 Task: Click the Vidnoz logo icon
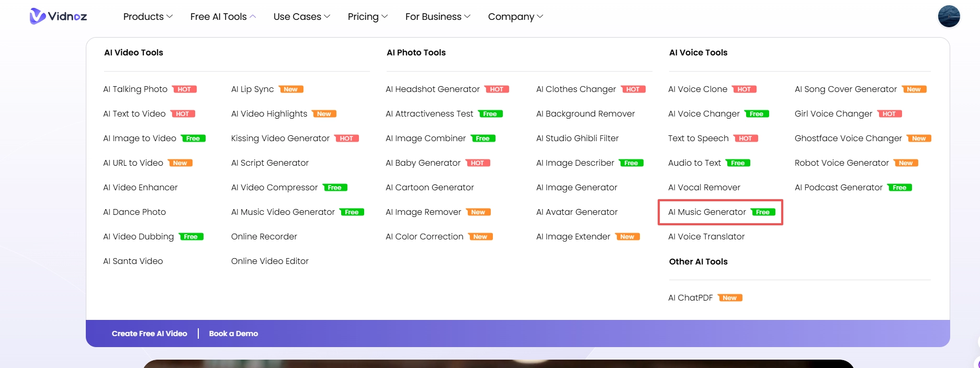click(38, 16)
